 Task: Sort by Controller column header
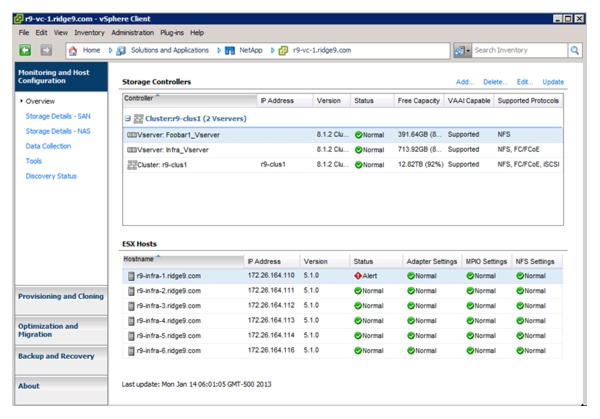[189, 99]
